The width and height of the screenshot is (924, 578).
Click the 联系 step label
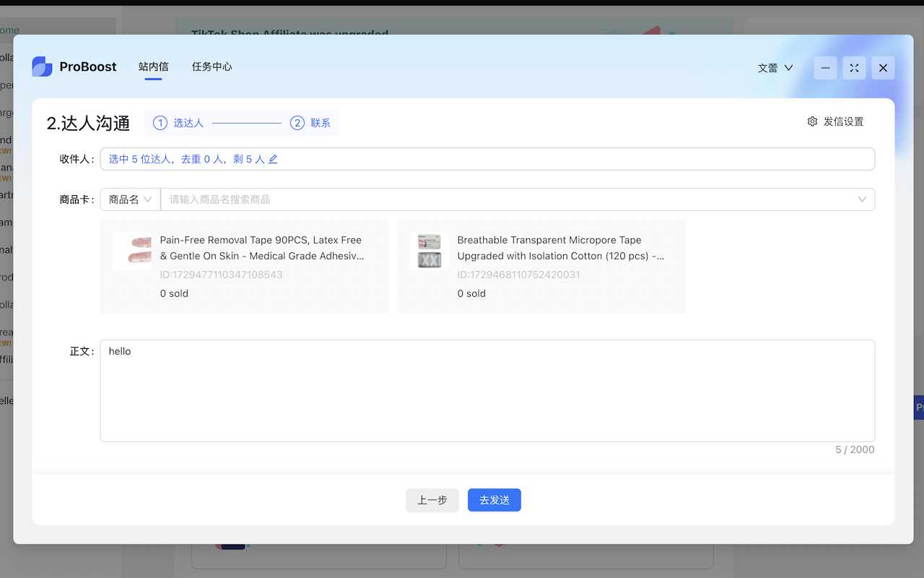320,123
